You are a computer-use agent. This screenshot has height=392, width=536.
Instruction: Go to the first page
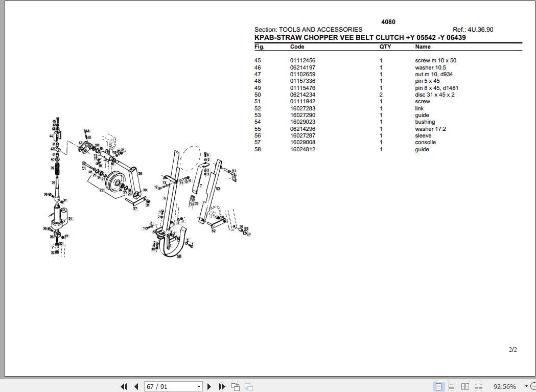(124, 386)
